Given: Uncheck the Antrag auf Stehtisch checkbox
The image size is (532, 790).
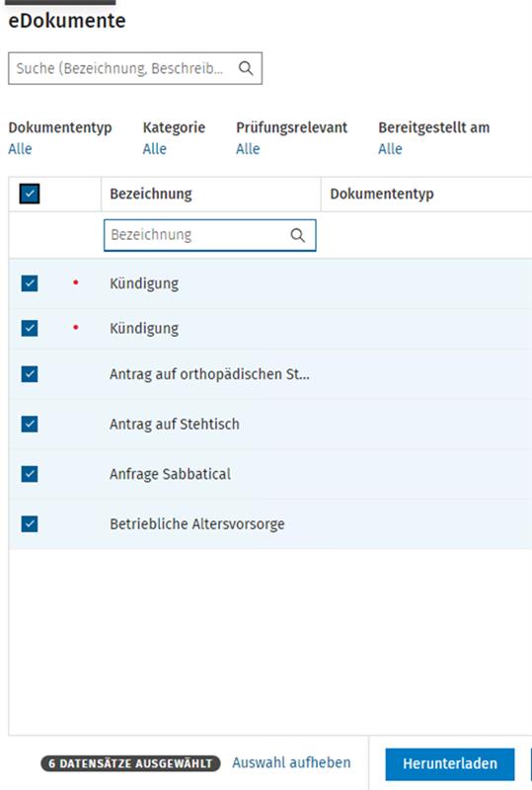Looking at the screenshot, I should 30,424.
